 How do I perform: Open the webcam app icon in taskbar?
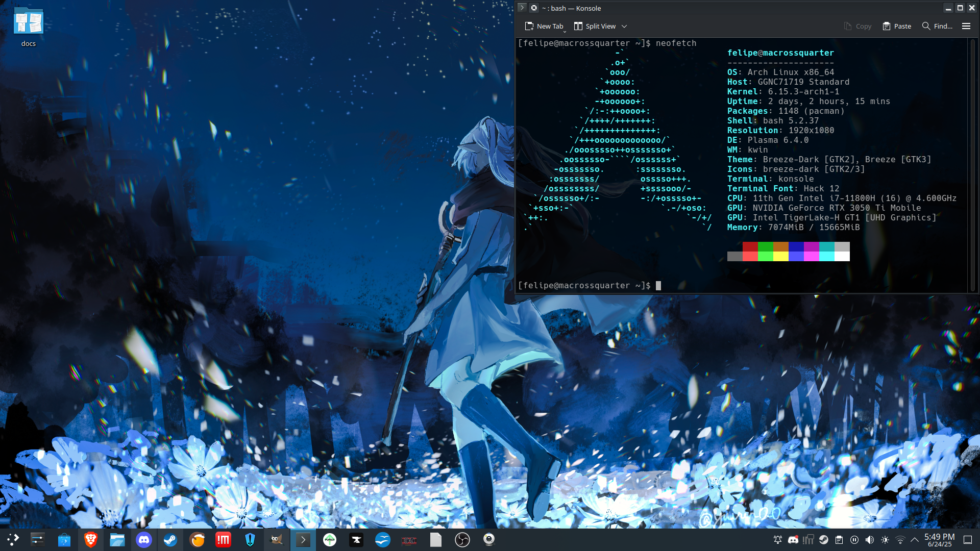tap(489, 539)
